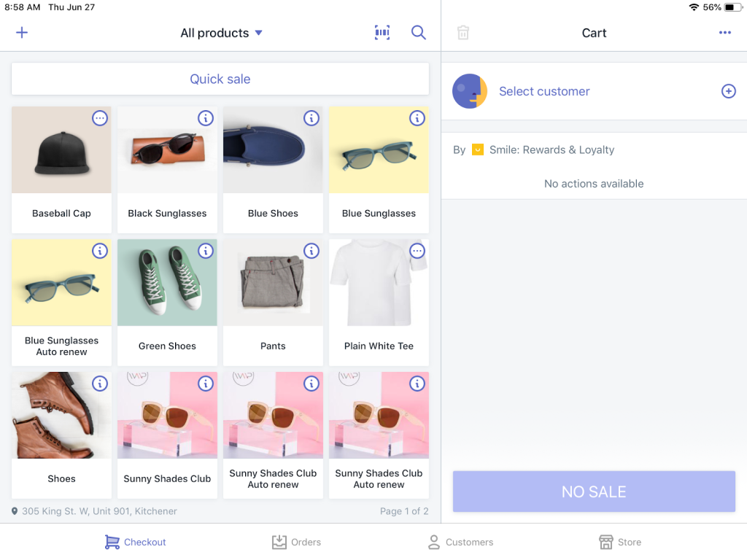Select the brown Shoes product tile
The height and width of the screenshot is (560, 747).
tap(61, 435)
